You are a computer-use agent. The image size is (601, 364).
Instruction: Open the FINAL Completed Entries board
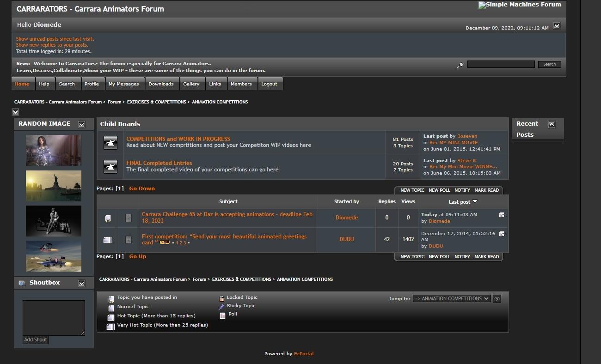pos(159,163)
